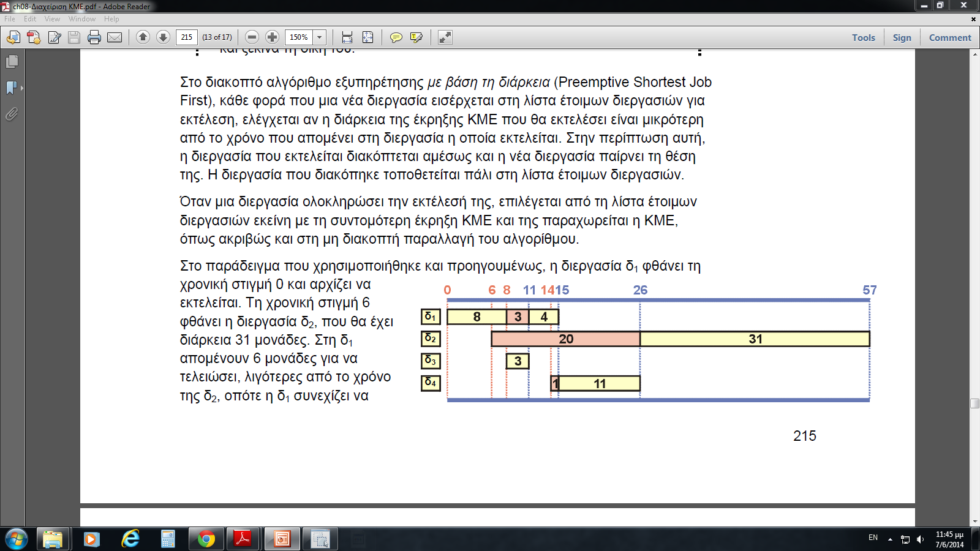
Task: Go to next page arrow
Action: [163, 37]
